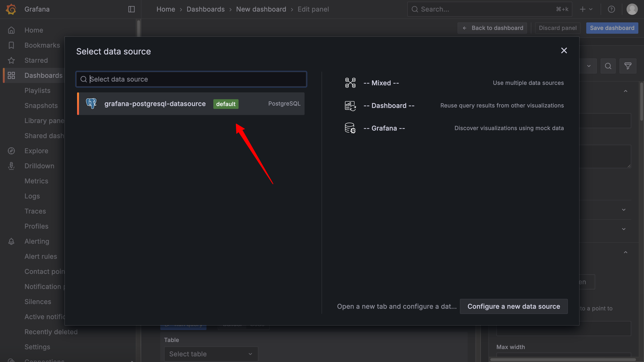Select the Mixed data source icon
This screenshot has width=644, height=362.
(x=350, y=83)
